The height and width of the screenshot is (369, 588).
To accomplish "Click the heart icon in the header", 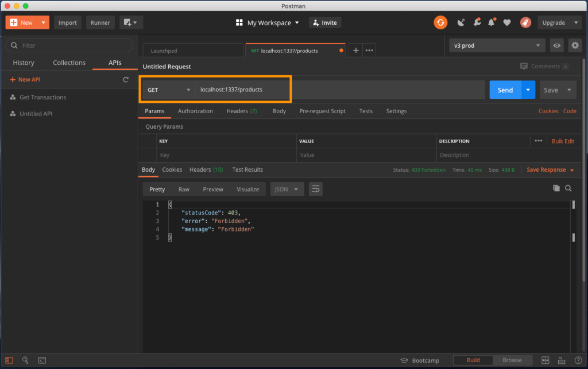I will [506, 22].
